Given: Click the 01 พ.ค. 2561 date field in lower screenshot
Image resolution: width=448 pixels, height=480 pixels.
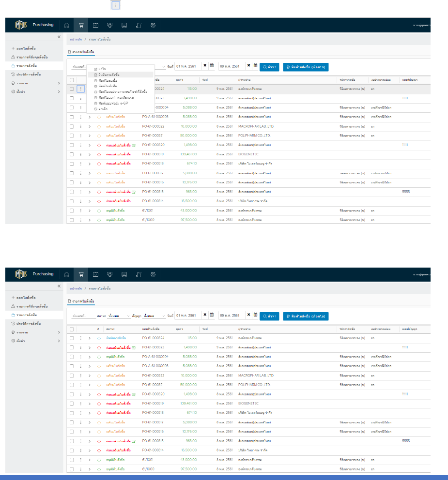Looking at the screenshot, I should pyautogui.click(x=188, y=315).
